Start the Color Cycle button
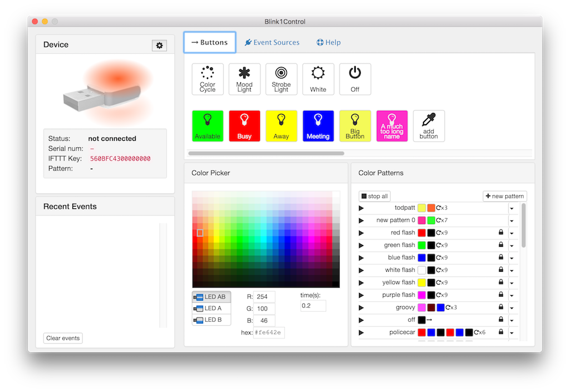The height and width of the screenshot is (392, 570). [x=208, y=79]
